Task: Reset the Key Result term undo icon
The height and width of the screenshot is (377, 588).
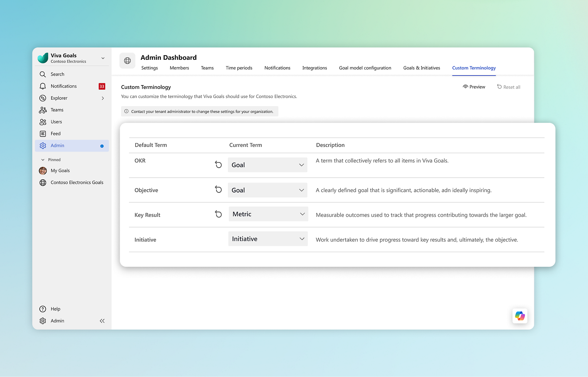Action: tap(218, 214)
